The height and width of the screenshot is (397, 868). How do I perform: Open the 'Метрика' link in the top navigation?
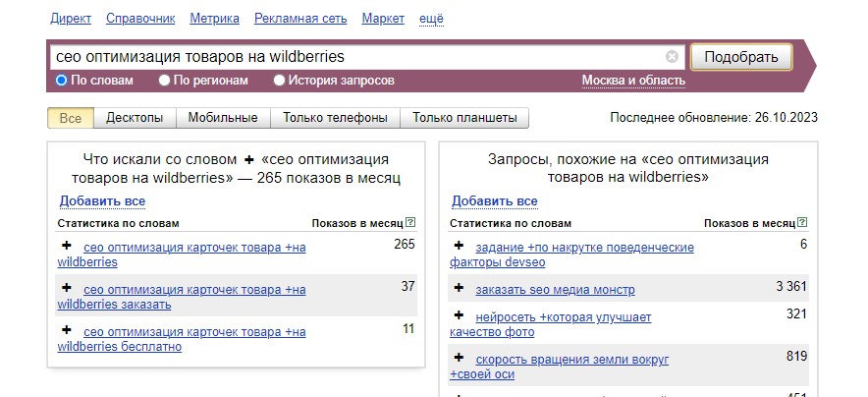pos(215,19)
